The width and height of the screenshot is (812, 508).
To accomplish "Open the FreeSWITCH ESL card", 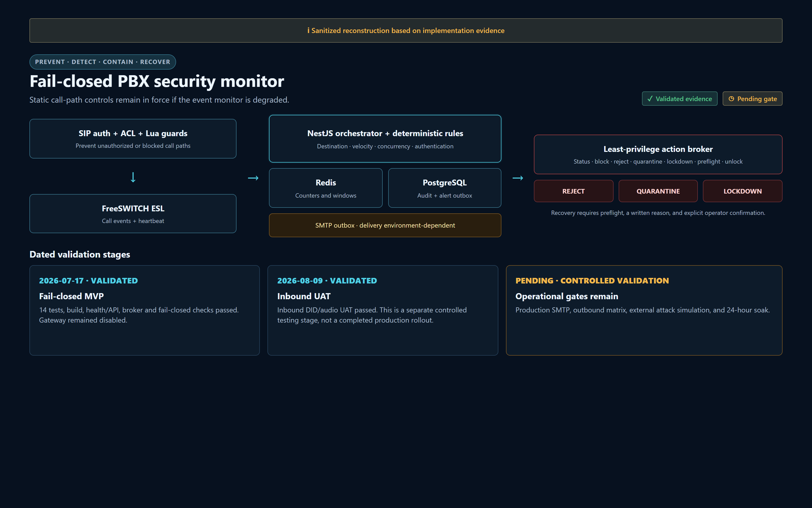I will [x=133, y=214].
